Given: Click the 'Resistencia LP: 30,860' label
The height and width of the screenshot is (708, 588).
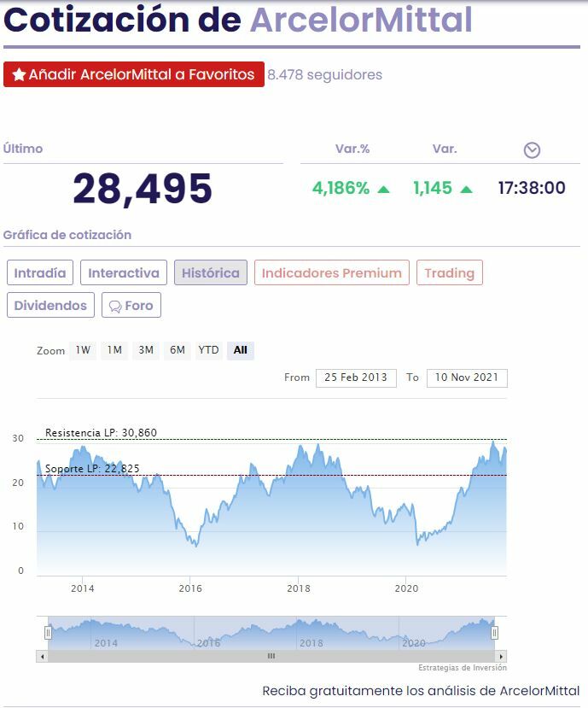Looking at the screenshot, I should [x=101, y=432].
